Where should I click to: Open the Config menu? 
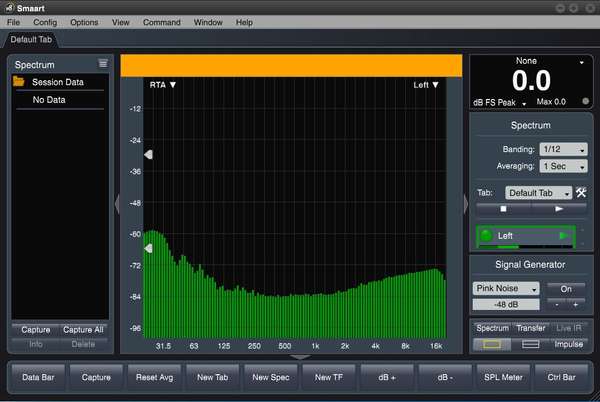45,22
